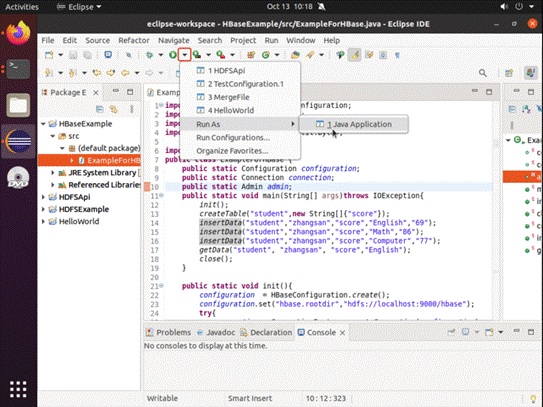Open the Refactor menu

pyautogui.click(x=134, y=41)
